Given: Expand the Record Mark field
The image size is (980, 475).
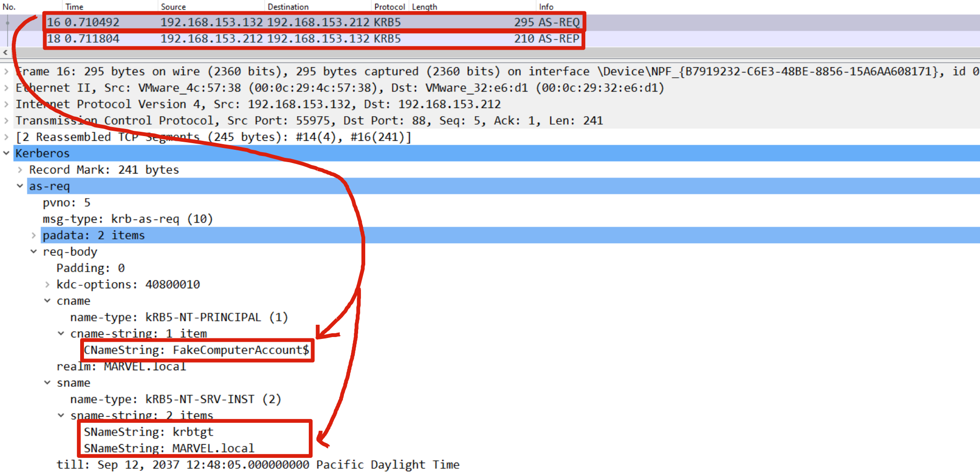Looking at the screenshot, I should (20, 170).
